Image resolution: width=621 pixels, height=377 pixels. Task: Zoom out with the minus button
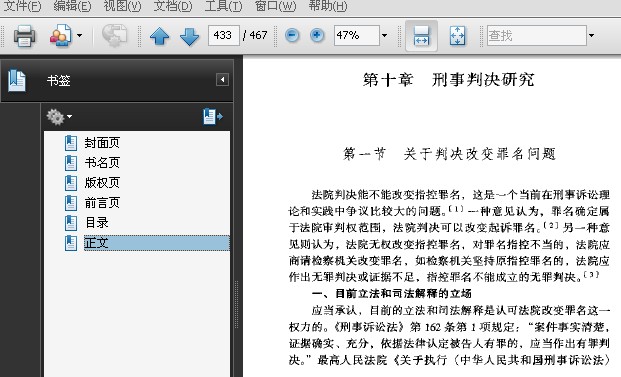click(292, 35)
